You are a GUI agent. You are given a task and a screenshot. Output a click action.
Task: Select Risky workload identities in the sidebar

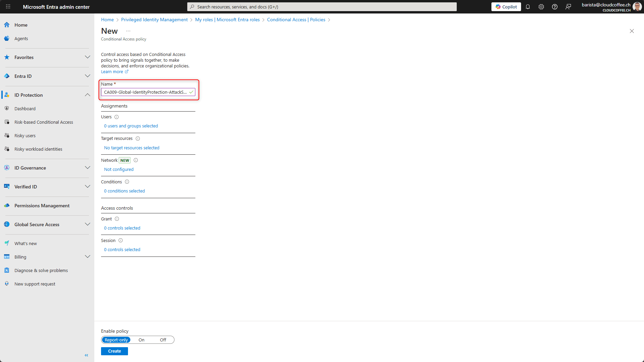[x=38, y=149]
